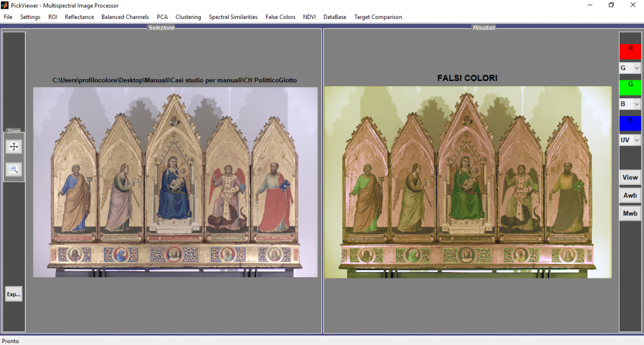Image resolution: width=644 pixels, height=345 pixels.
Task: Open the ROI menu
Action: point(53,17)
